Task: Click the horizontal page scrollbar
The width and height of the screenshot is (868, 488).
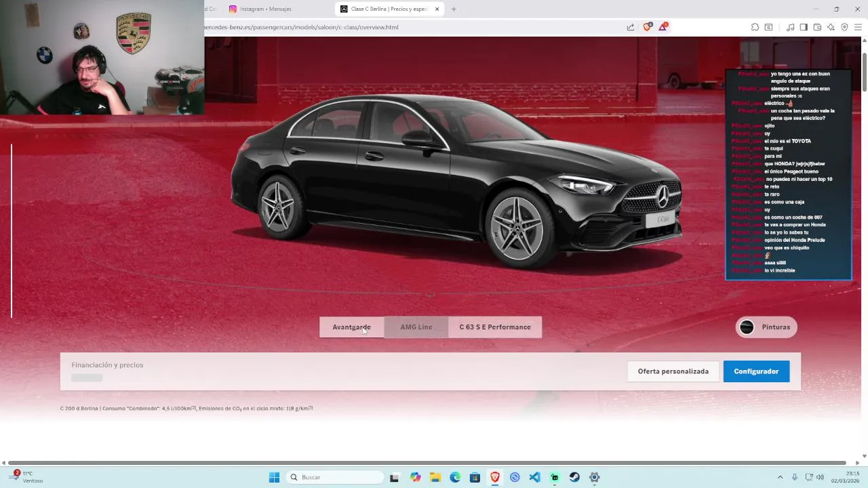Action: (427, 463)
